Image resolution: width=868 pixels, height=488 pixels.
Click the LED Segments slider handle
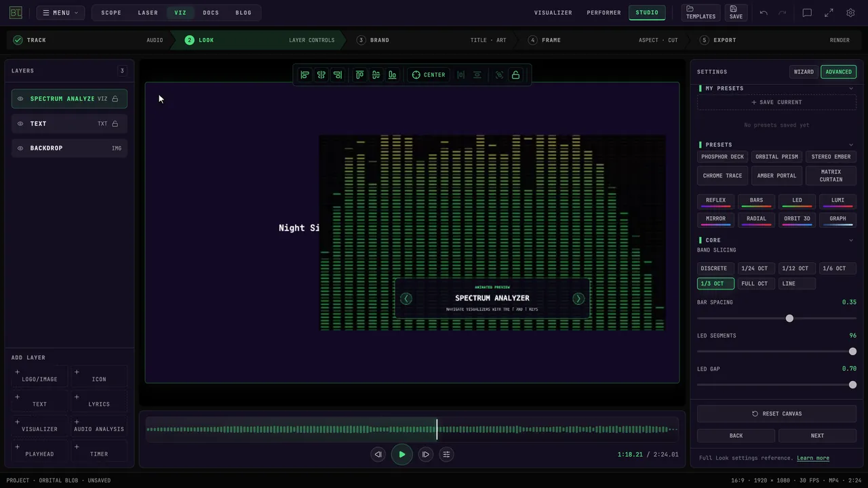852,352
